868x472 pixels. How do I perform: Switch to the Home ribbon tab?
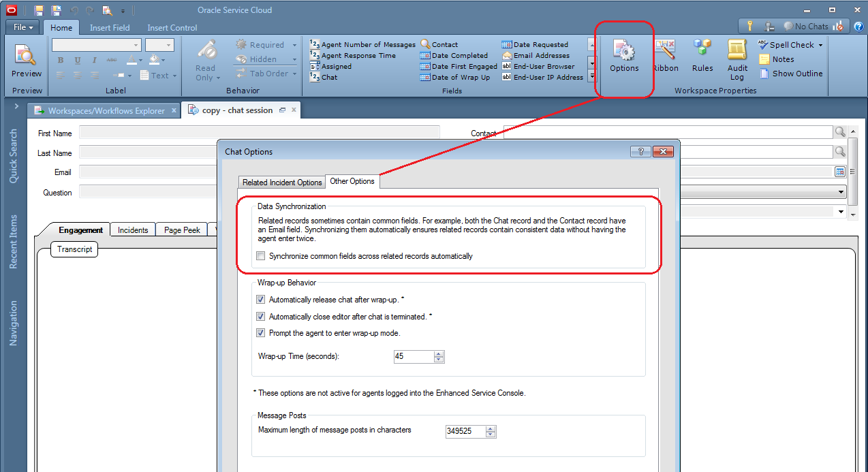pyautogui.click(x=61, y=28)
